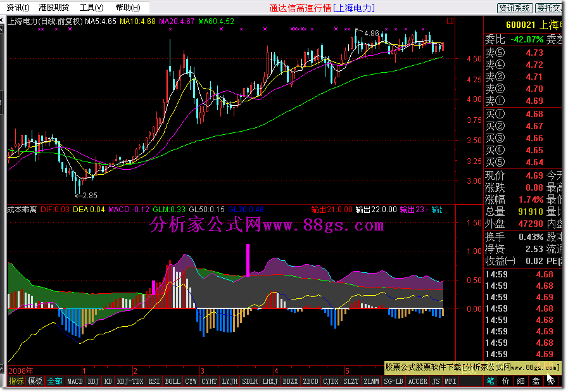The image size is (568, 392).
Task: Click the MA20:4.67 label
Action: click(177, 22)
